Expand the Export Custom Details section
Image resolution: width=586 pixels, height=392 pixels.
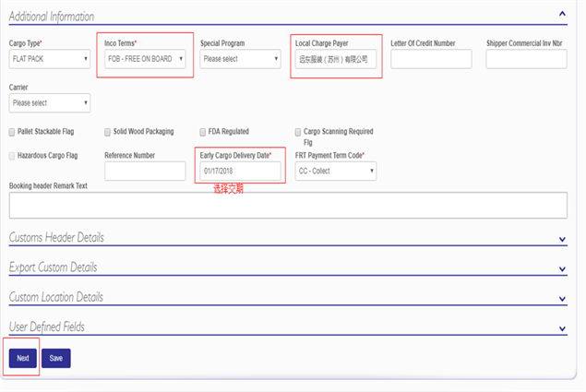pos(562,268)
